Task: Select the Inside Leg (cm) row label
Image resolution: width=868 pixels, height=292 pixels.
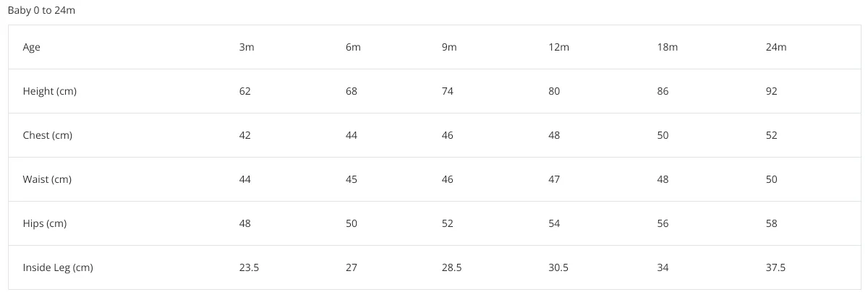Action: [58, 267]
